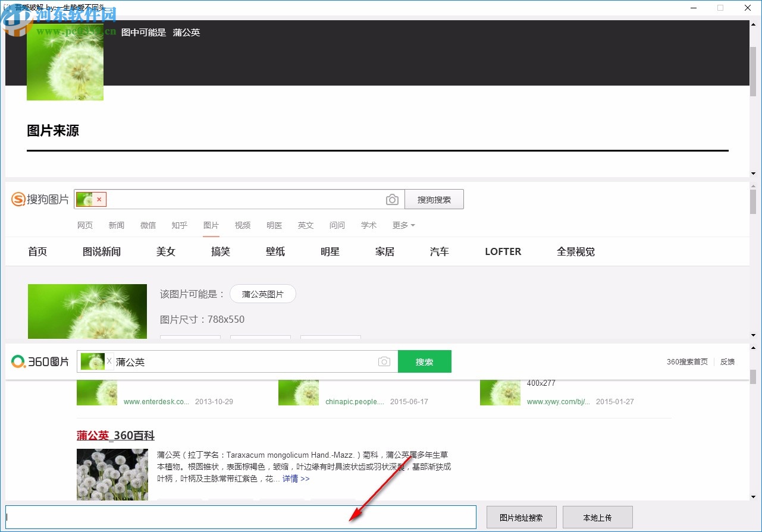Switch to the 视频 search tab
Viewport: 762px width, 532px height.
pos(242,225)
